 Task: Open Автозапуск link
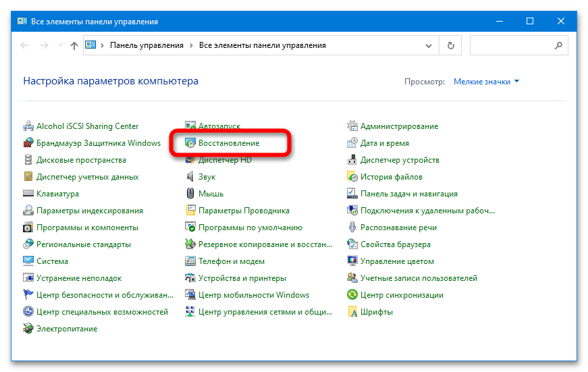click(219, 126)
